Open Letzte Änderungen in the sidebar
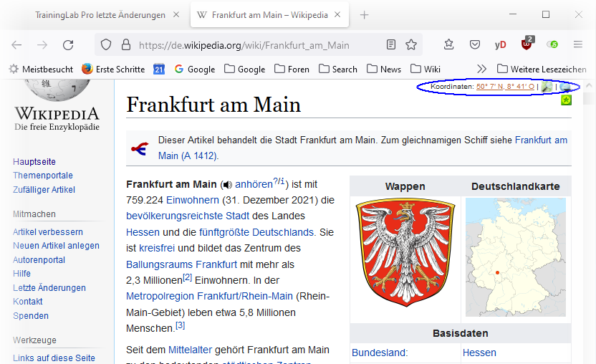Viewport: 596px width, 364px height. pos(49,288)
